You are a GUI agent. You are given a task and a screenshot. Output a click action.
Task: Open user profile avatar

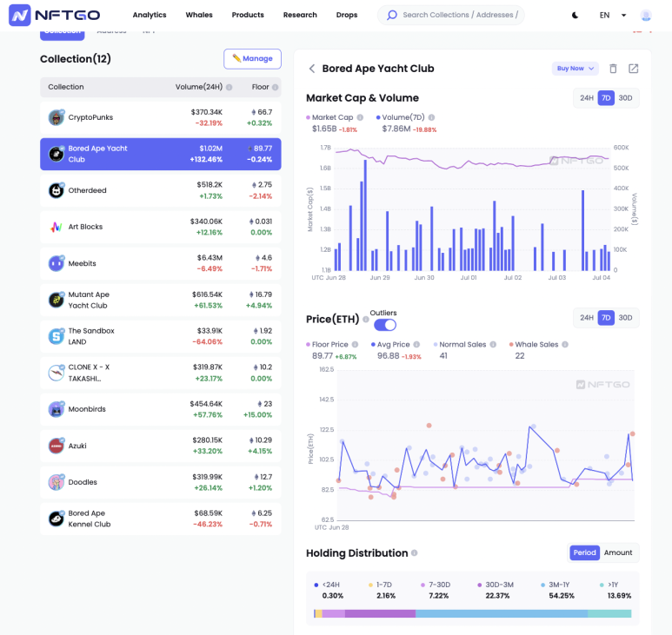tap(645, 16)
